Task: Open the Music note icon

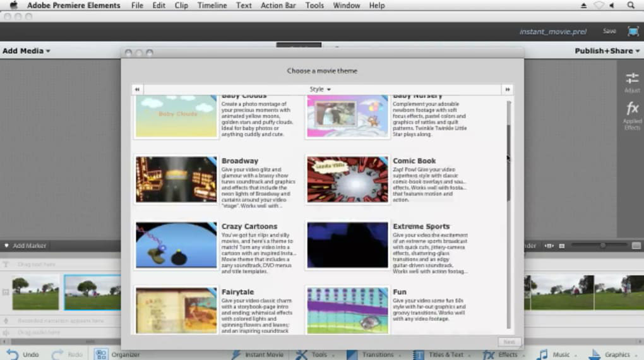Action: coord(542,354)
